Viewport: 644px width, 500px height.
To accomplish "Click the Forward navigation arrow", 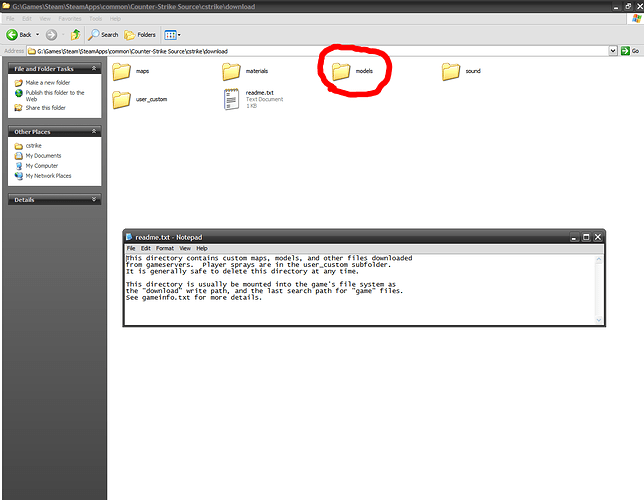I will (x=51, y=35).
